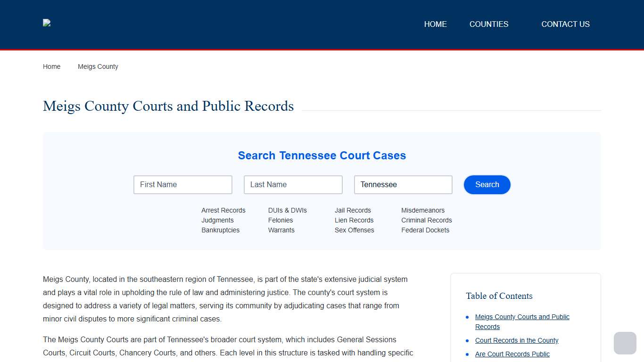644x362 pixels.
Task: Click the Felonies link
Action: 281,220
